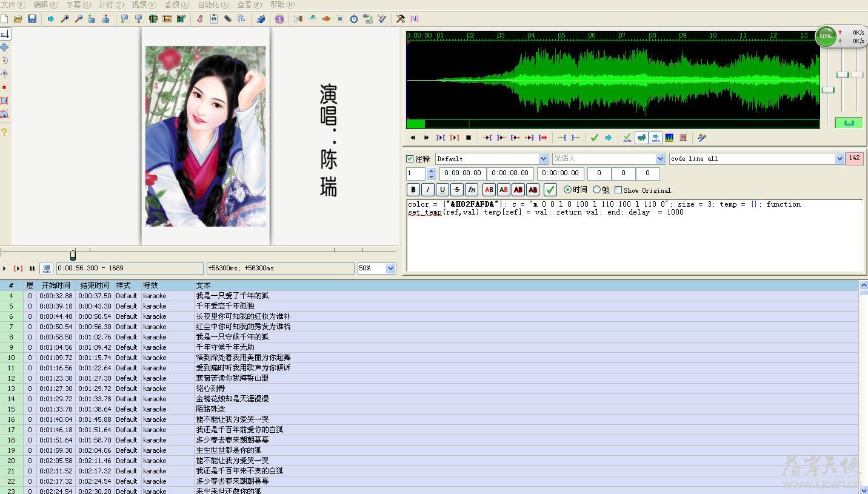Screen dimensions: 868x494
Task: Open the Styles Manager pink S icon
Action: pyautogui.click(x=200, y=19)
